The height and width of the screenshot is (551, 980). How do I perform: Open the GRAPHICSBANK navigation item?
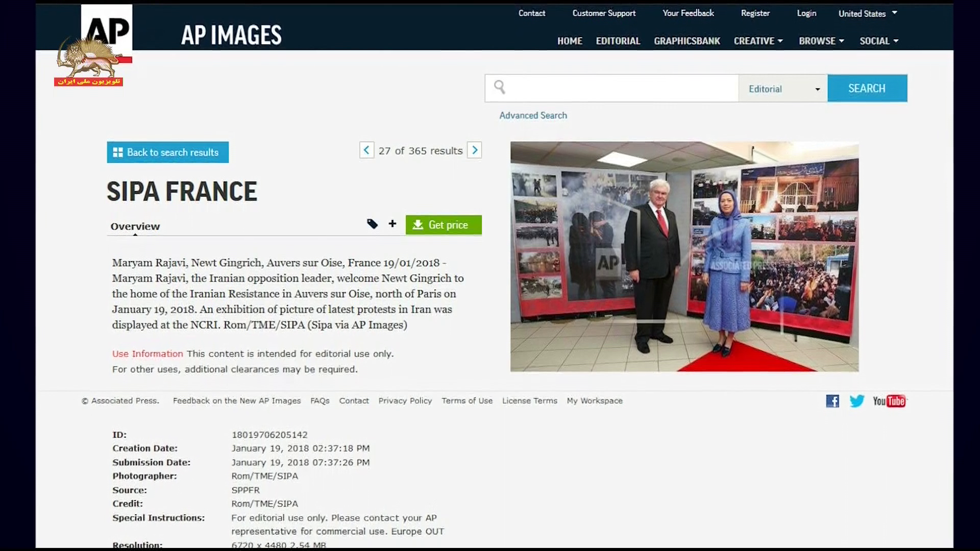(687, 41)
